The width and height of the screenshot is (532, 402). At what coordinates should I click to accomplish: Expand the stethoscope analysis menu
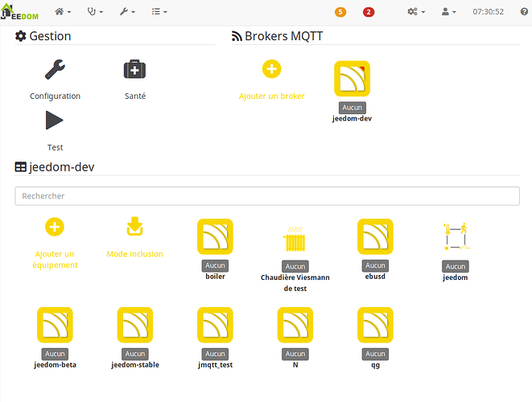pyautogui.click(x=95, y=12)
